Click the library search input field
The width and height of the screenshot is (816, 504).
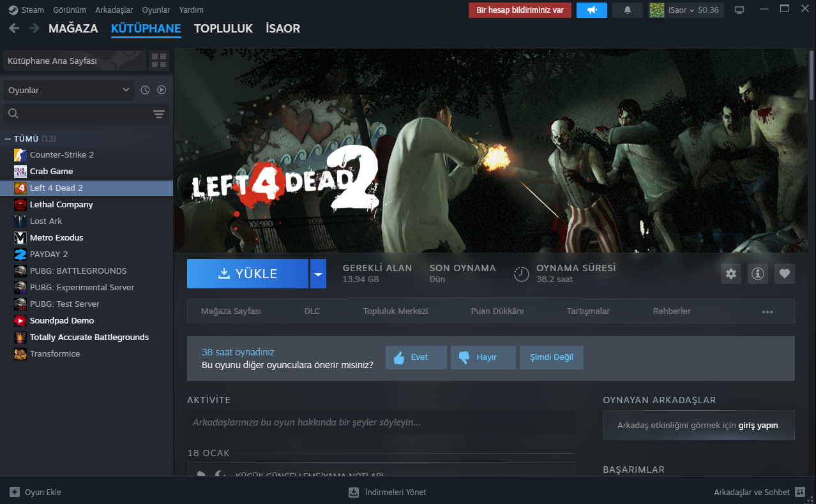click(x=86, y=114)
